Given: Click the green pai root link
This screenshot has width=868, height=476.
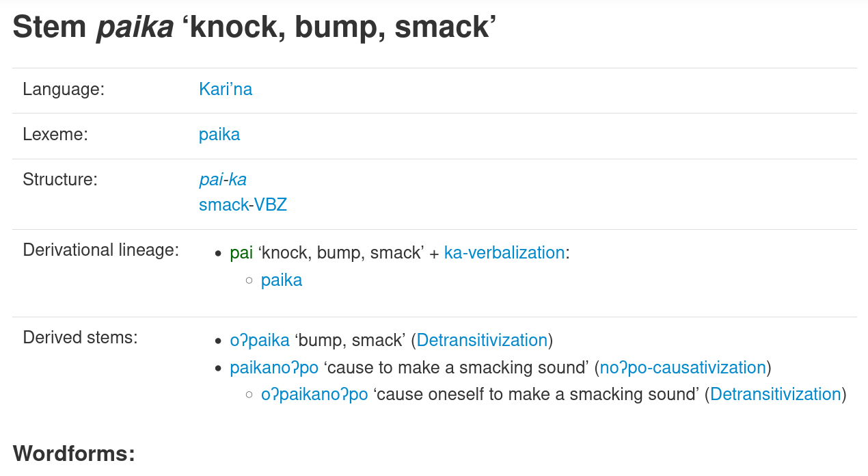Looking at the screenshot, I should click(x=241, y=253).
